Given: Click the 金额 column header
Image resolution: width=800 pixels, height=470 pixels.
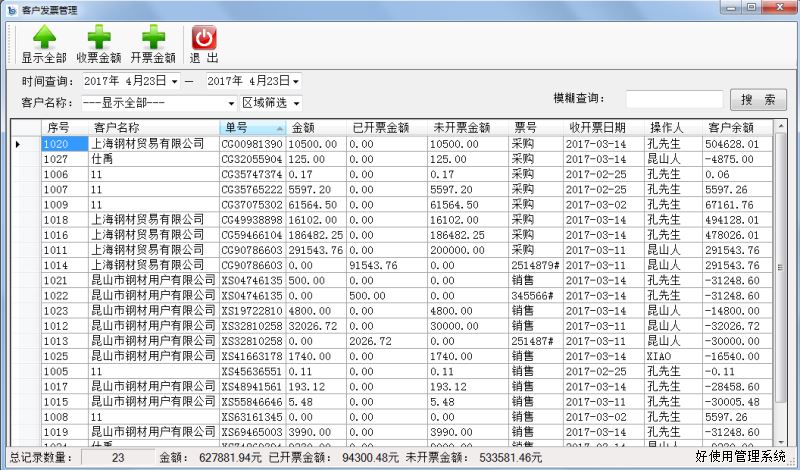Looking at the screenshot, I should coord(315,128).
